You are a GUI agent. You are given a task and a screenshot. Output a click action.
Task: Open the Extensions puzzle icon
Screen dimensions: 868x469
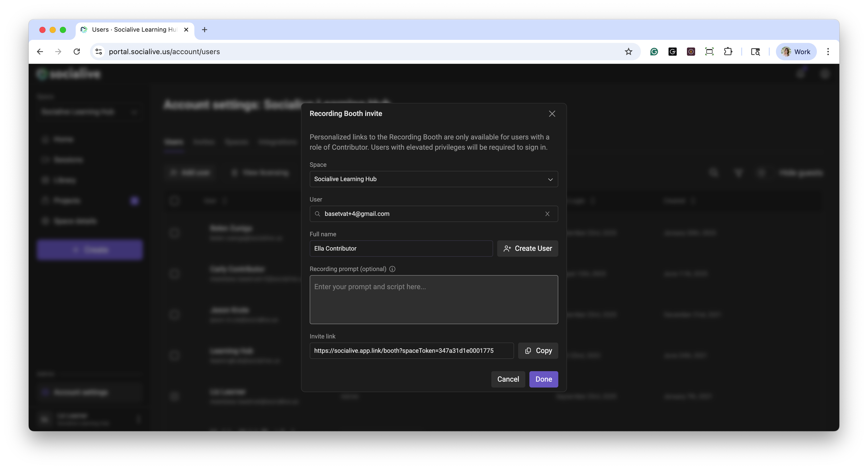click(x=728, y=52)
